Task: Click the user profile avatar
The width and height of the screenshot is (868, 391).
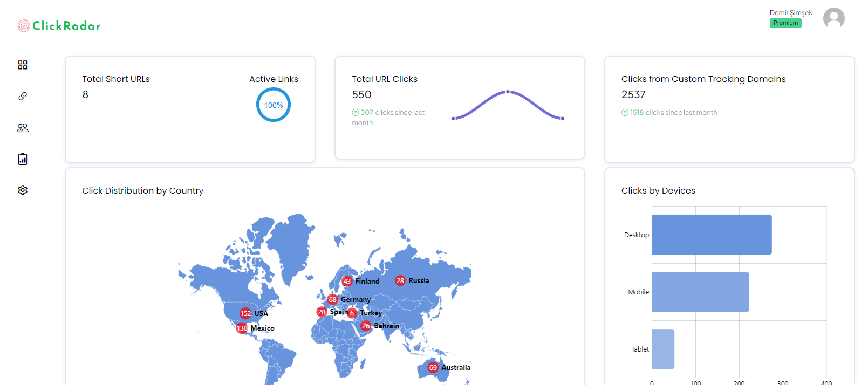Action: click(x=833, y=18)
